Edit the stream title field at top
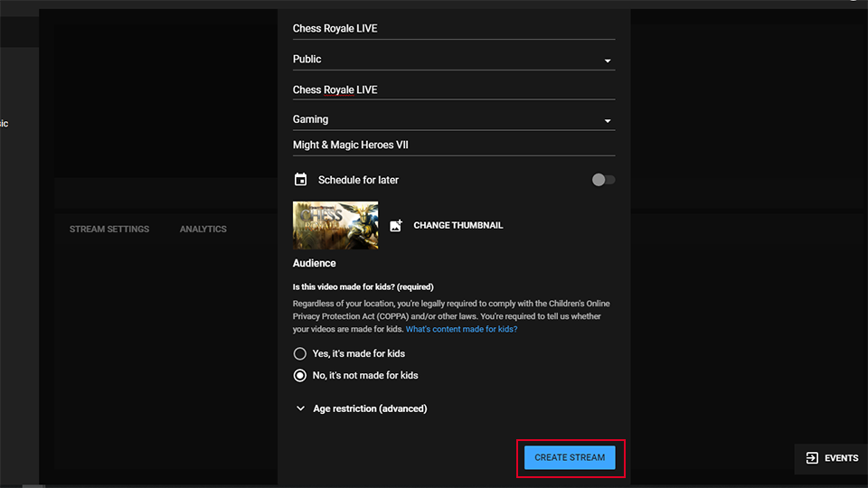 (454, 29)
